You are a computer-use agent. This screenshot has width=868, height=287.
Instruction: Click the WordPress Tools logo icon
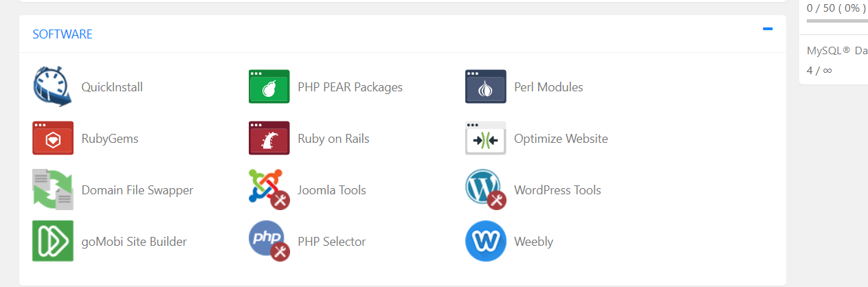coord(485,190)
